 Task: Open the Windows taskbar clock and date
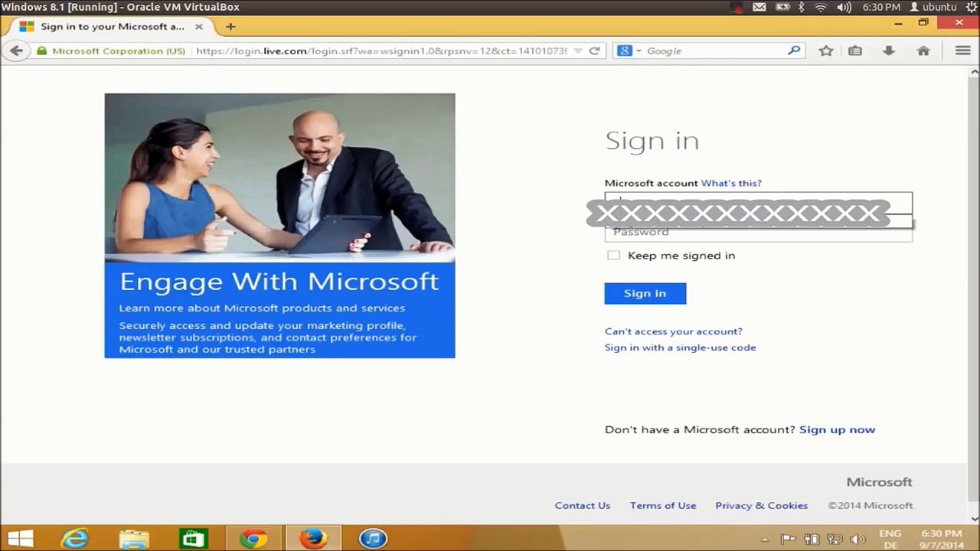[x=942, y=539]
